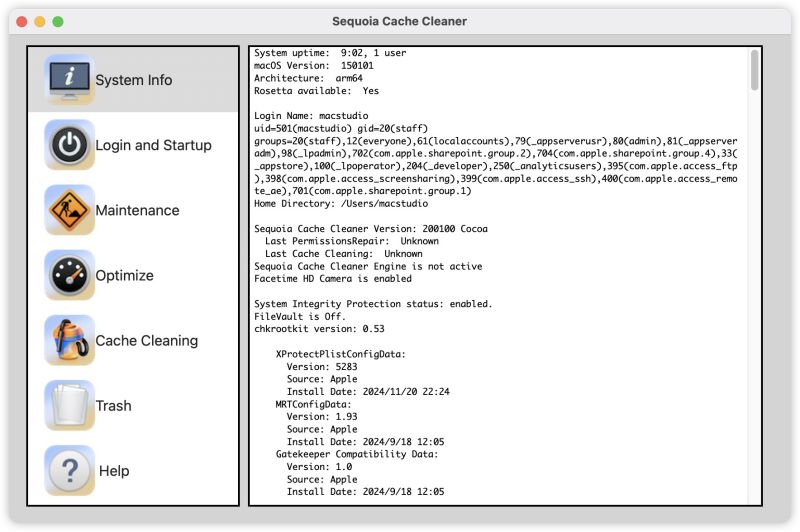The image size is (800, 532).
Task: Click 'System Integrity Protection status: enabled.' line
Action: 373,303
